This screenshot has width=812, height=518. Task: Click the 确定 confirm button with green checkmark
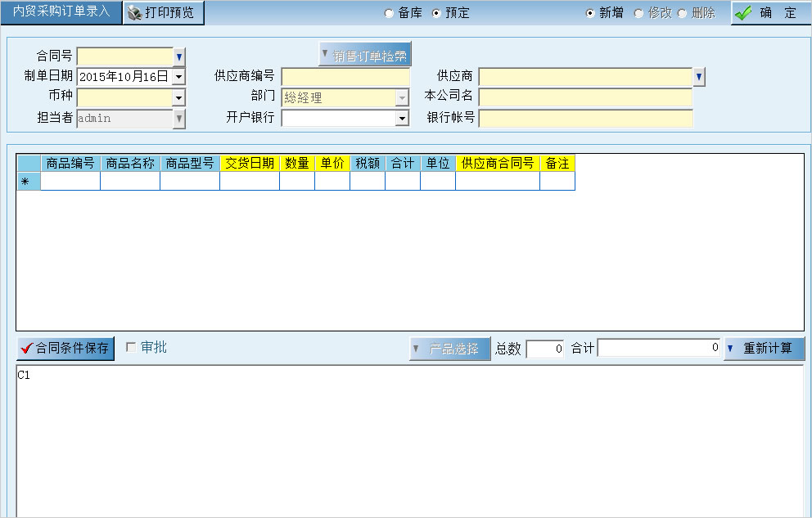(x=768, y=13)
